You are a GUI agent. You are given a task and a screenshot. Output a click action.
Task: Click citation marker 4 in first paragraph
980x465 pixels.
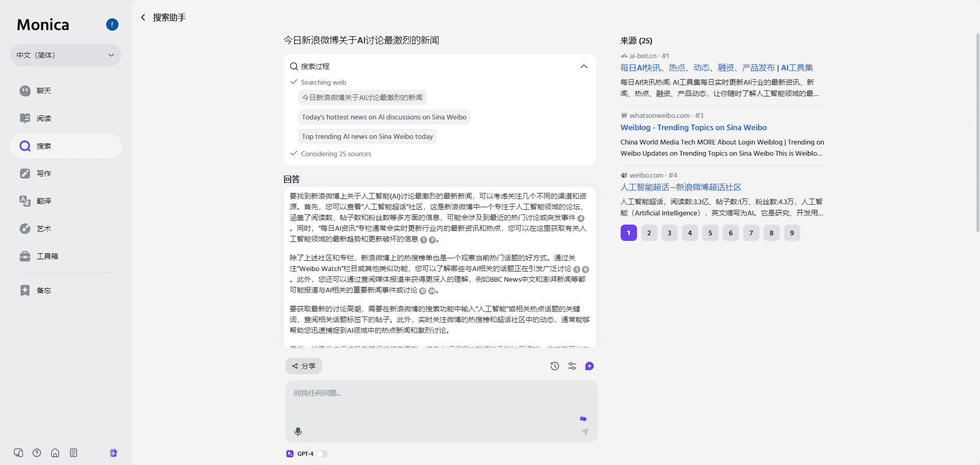pos(581,218)
